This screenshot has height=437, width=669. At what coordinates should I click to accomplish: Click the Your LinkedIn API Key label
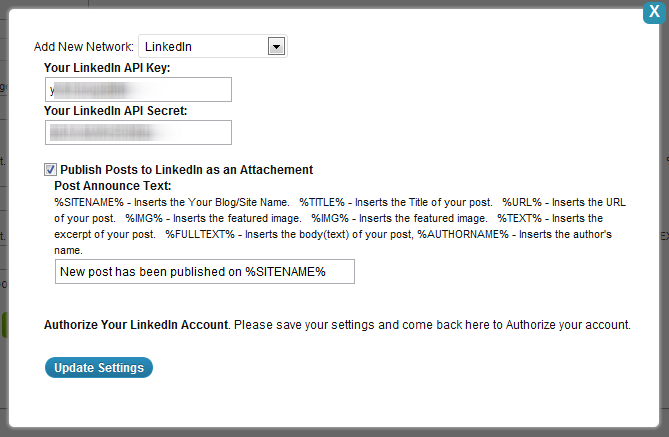107,68
